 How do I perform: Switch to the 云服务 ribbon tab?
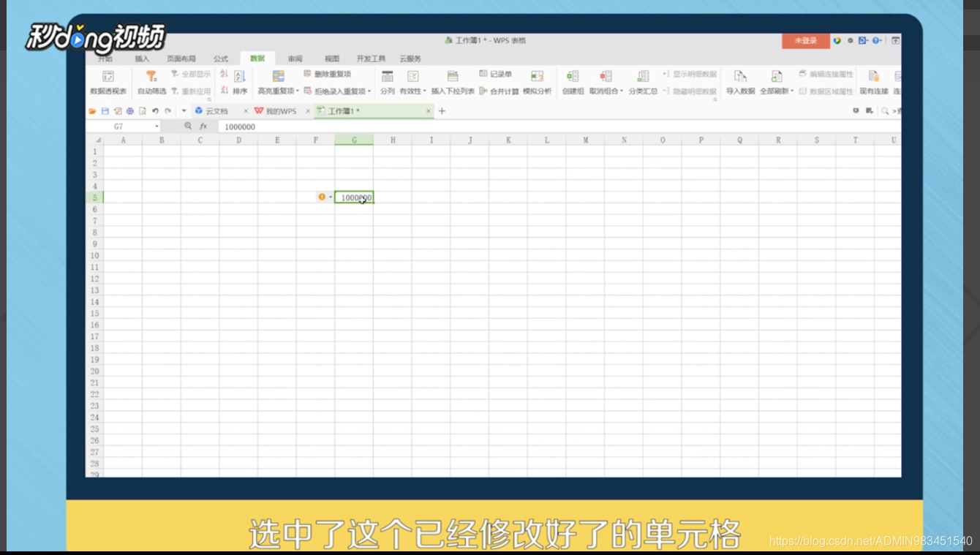(x=410, y=58)
